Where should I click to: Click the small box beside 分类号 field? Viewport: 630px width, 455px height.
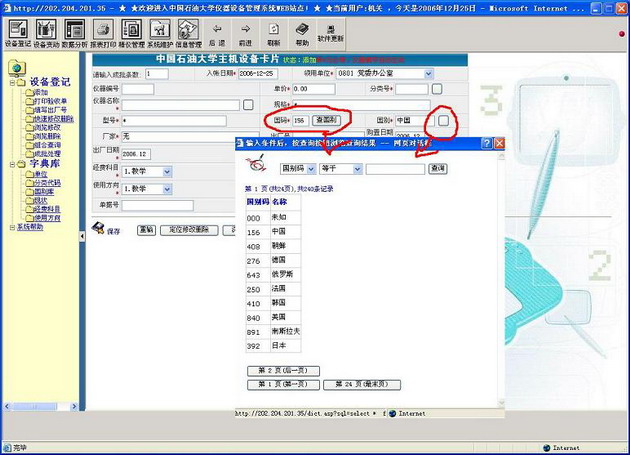point(436,89)
